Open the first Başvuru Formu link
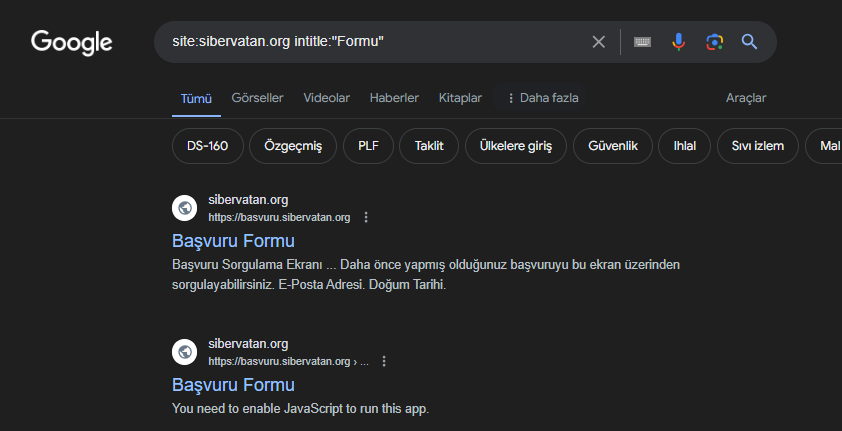 [233, 241]
